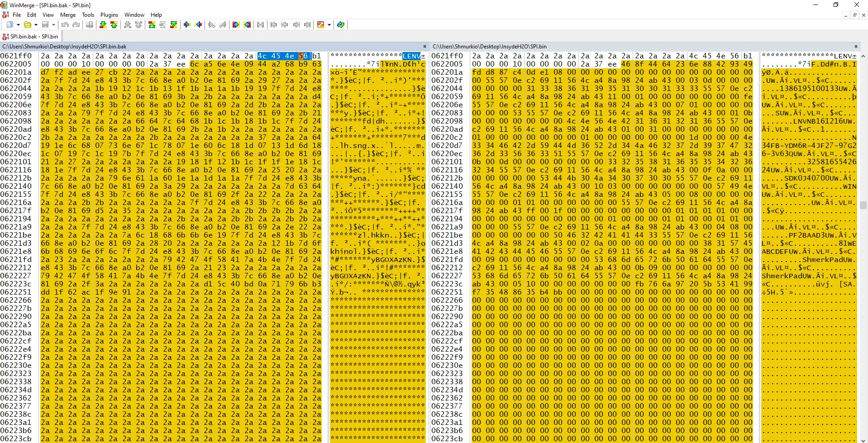868x443 pixels.
Task: Click the greyed Previous Conflict icon
Action: [x=138, y=25]
